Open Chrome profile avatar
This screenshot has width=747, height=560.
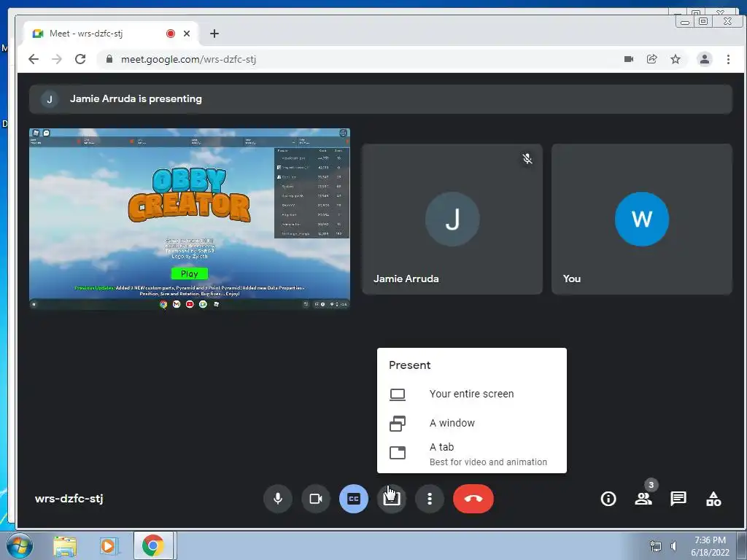[705, 59]
